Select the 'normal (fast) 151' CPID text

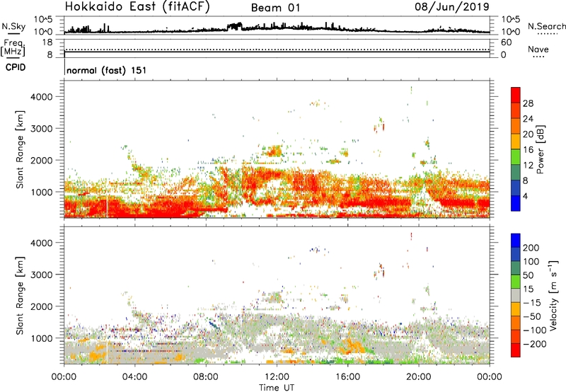107,70
